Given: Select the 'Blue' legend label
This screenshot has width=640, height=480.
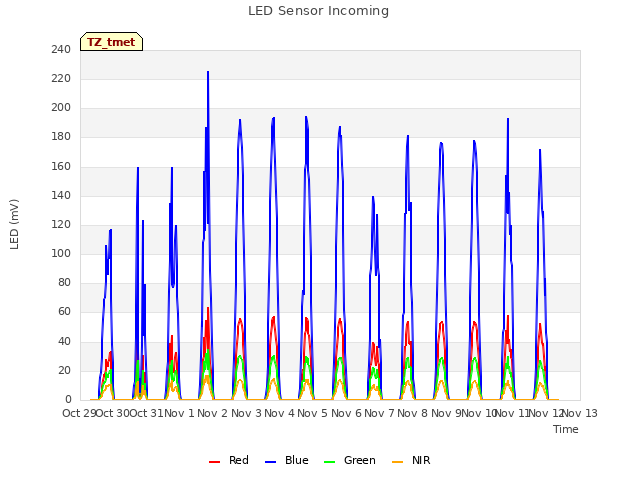Looking at the screenshot, I should pyautogui.click(x=297, y=460).
